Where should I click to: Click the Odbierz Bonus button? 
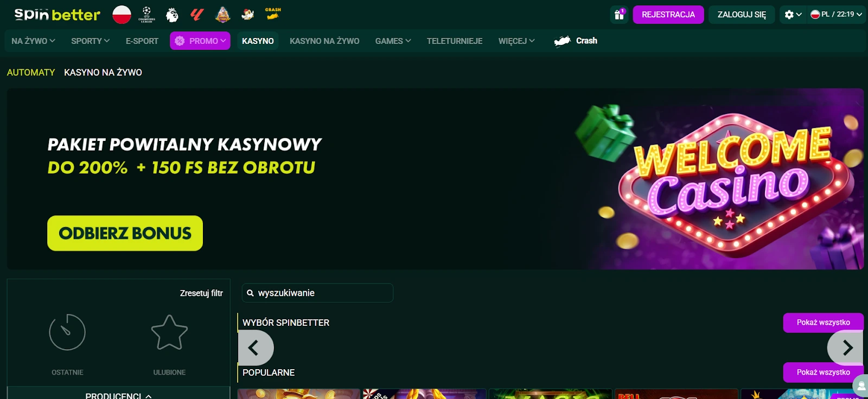click(125, 233)
